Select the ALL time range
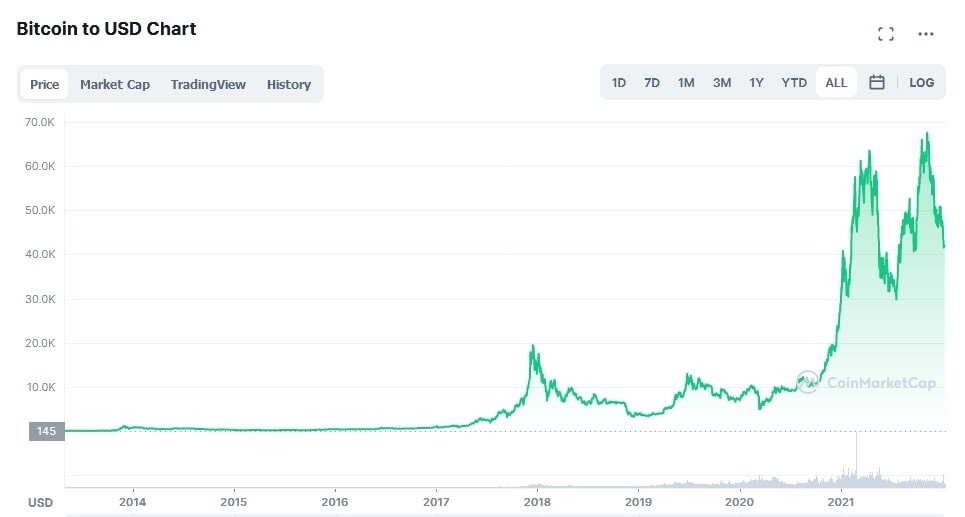Viewport: 965px width, 517px height. point(836,82)
